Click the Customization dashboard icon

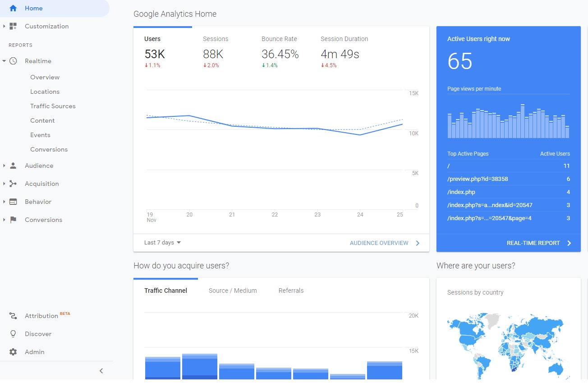point(13,26)
